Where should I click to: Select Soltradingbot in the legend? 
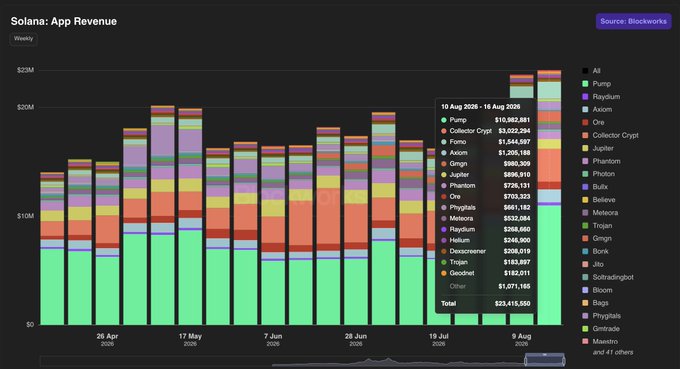click(x=608, y=277)
